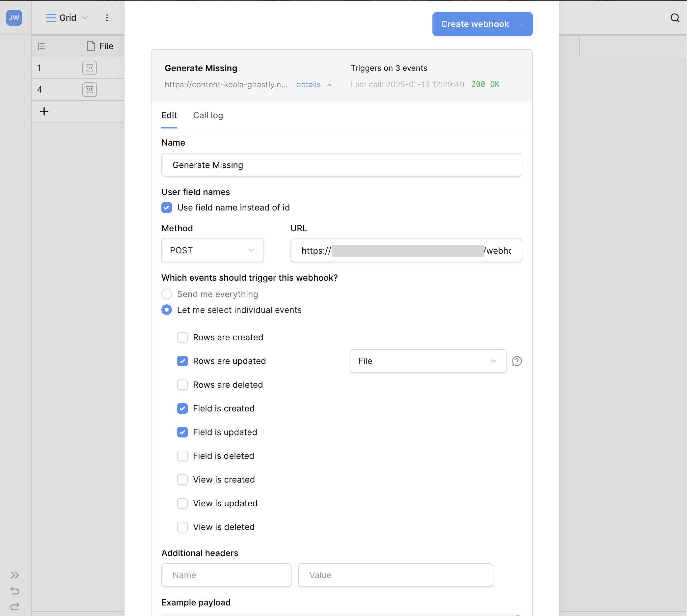Image resolution: width=687 pixels, height=616 pixels.
Task: Open the PDF file thumbnail in row 1
Action: (89, 68)
